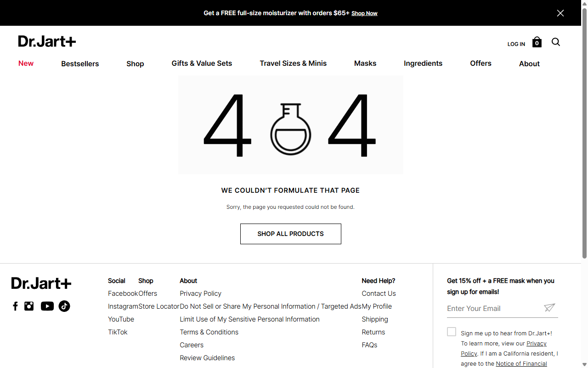The width and height of the screenshot is (588, 368).
Task: Submit email with paper plane icon
Action: pyautogui.click(x=549, y=308)
